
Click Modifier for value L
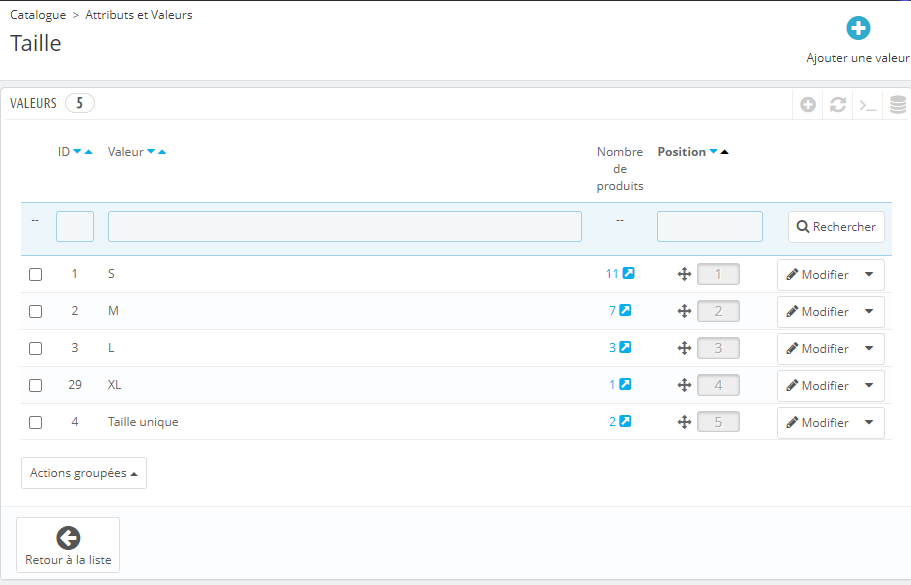(817, 349)
